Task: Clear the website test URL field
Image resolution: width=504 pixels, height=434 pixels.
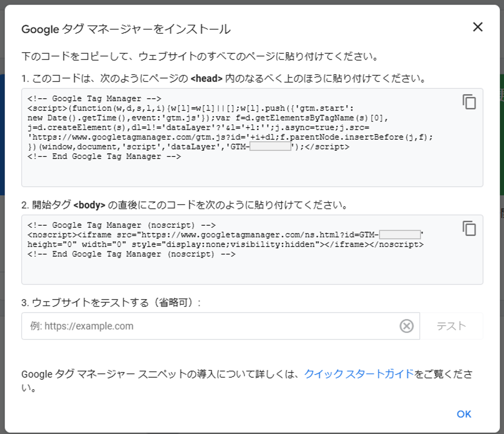Action: 406,326
